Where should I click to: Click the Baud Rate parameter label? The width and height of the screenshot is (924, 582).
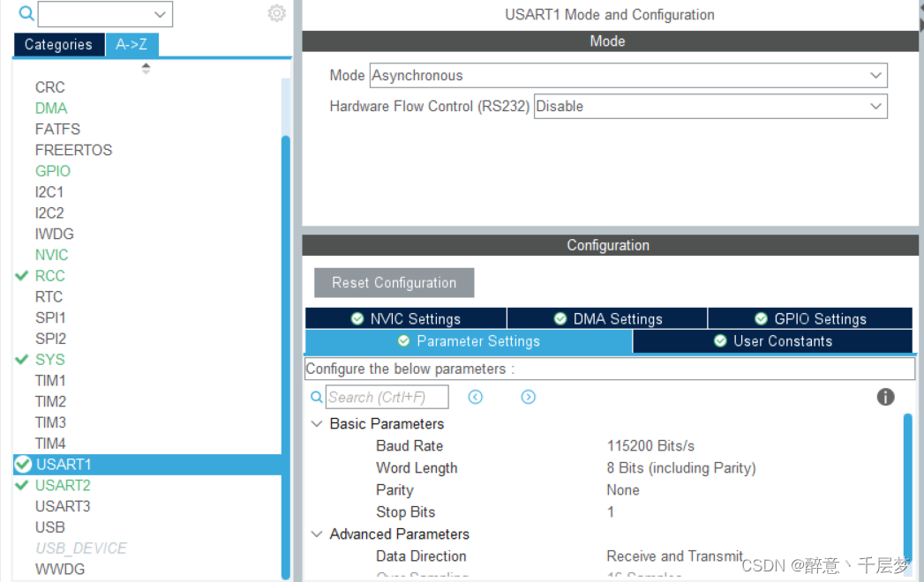coord(409,446)
